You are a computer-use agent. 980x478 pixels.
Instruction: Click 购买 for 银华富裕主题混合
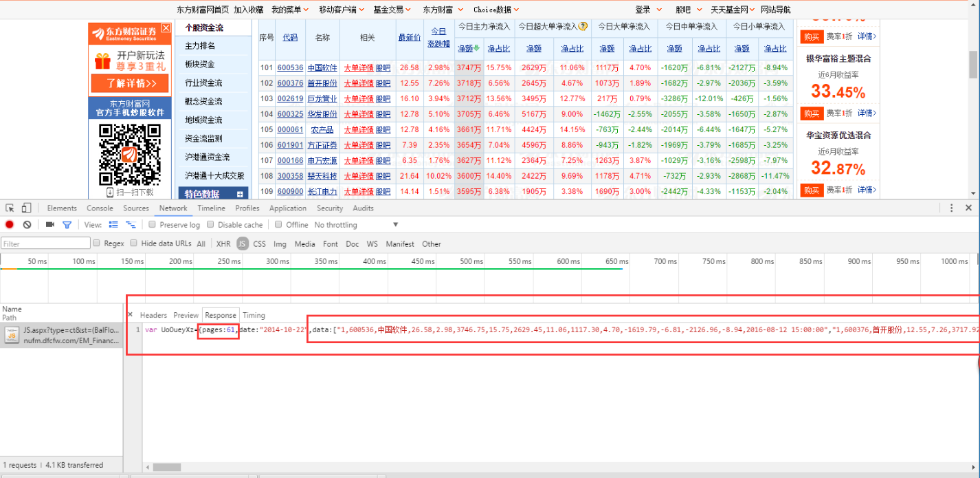(812, 113)
